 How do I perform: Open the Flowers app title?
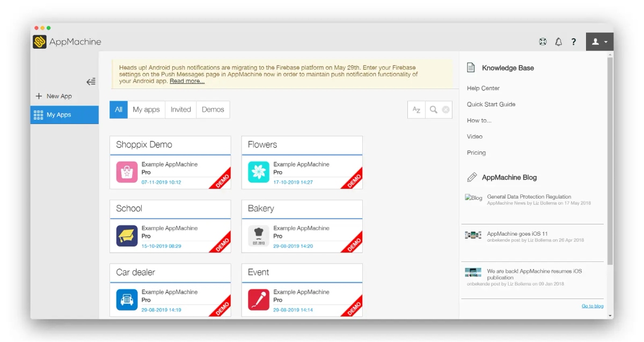(262, 144)
